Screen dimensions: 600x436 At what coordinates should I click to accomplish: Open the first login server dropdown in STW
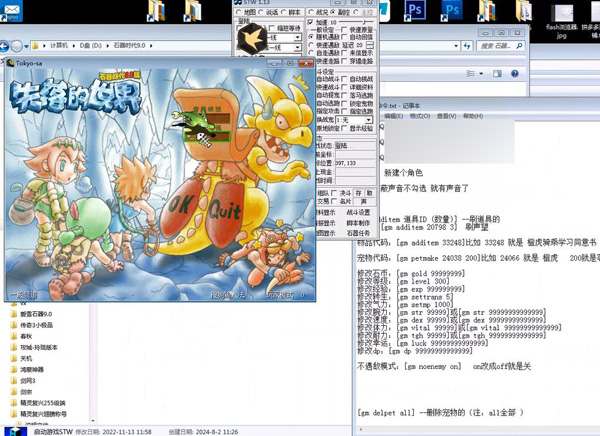click(x=297, y=38)
